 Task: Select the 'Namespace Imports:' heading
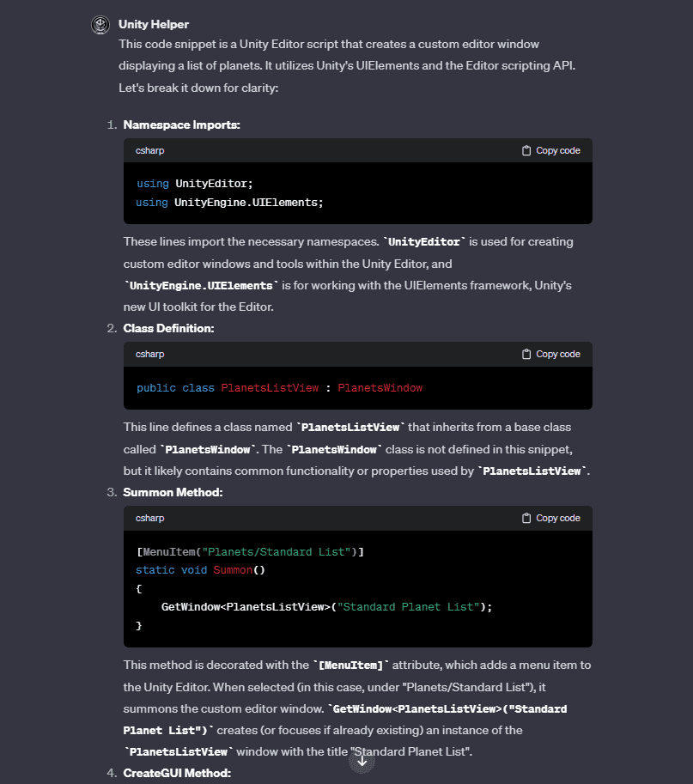pyautogui.click(x=181, y=125)
